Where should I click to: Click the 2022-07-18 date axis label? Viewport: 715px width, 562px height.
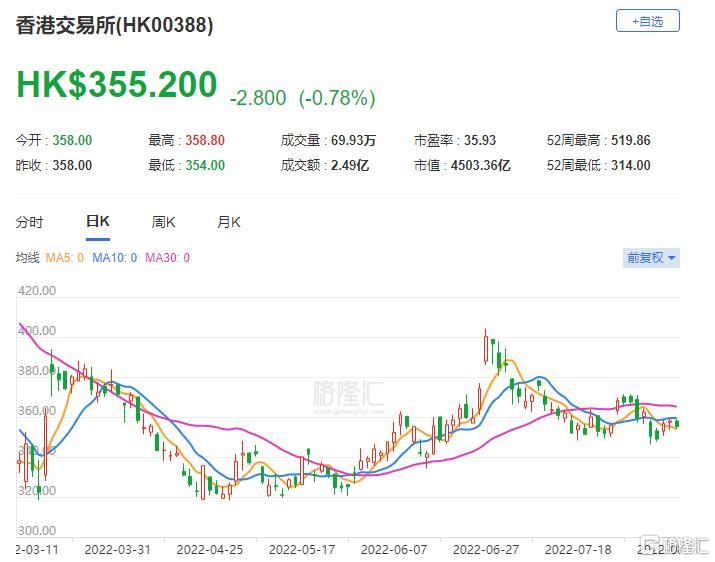[x=578, y=550]
